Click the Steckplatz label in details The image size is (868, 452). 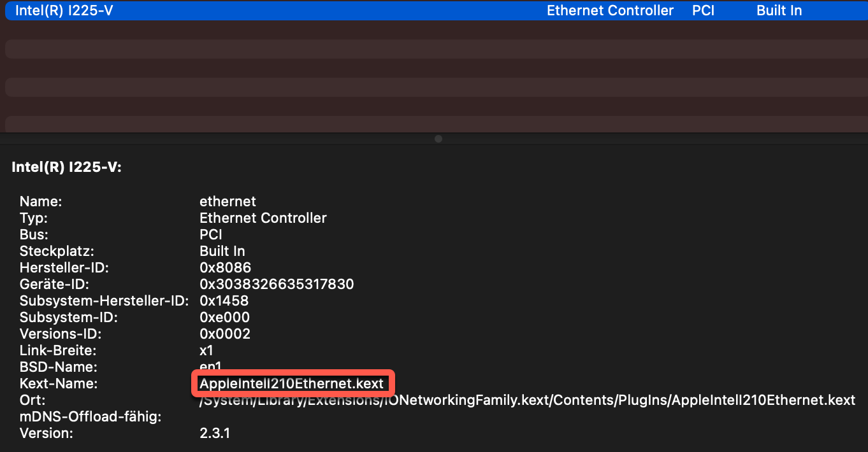pyautogui.click(x=57, y=251)
